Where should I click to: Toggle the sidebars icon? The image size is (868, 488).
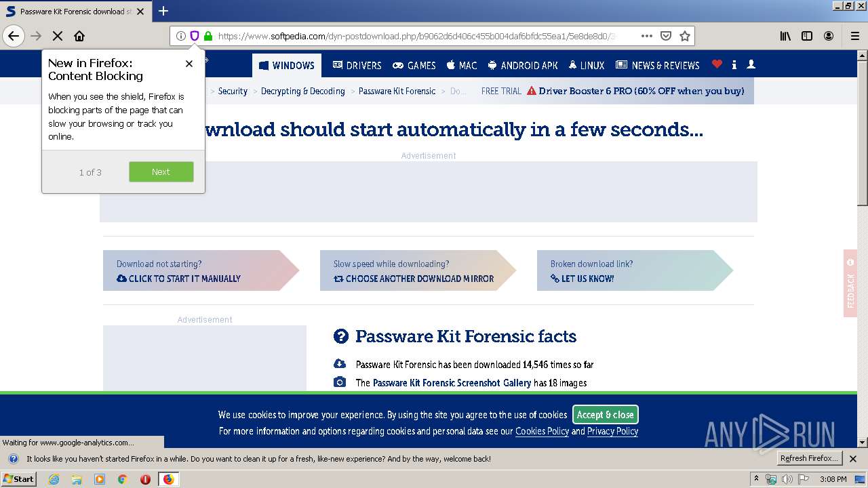click(x=807, y=36)
